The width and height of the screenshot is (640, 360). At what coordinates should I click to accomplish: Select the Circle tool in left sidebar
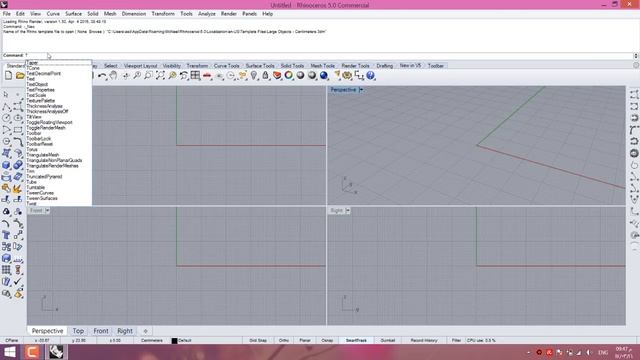[6, 118]
